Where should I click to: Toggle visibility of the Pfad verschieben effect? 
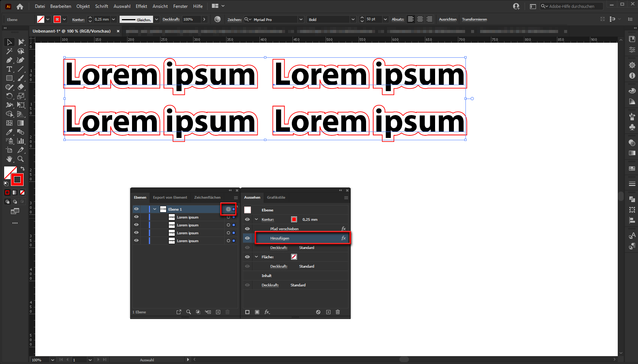coord(247,229)
